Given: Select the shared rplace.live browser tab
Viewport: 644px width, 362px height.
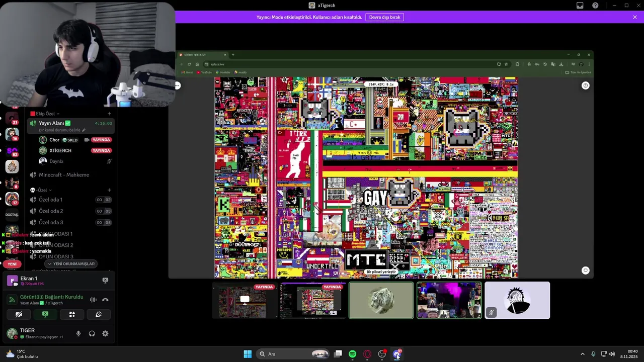Looking at the screenshot, I should [203, 55].
